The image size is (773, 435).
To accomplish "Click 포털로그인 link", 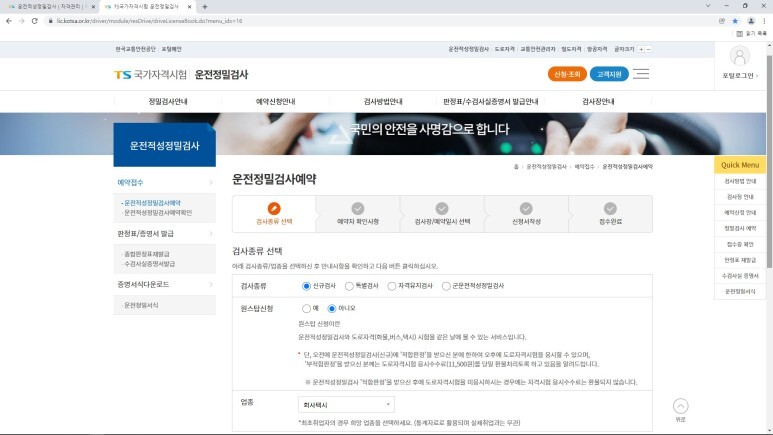I will 739,76.
